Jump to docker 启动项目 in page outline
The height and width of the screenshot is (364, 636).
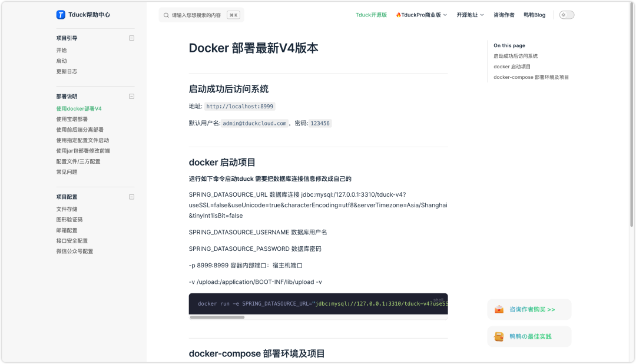(x=512, y=67)
